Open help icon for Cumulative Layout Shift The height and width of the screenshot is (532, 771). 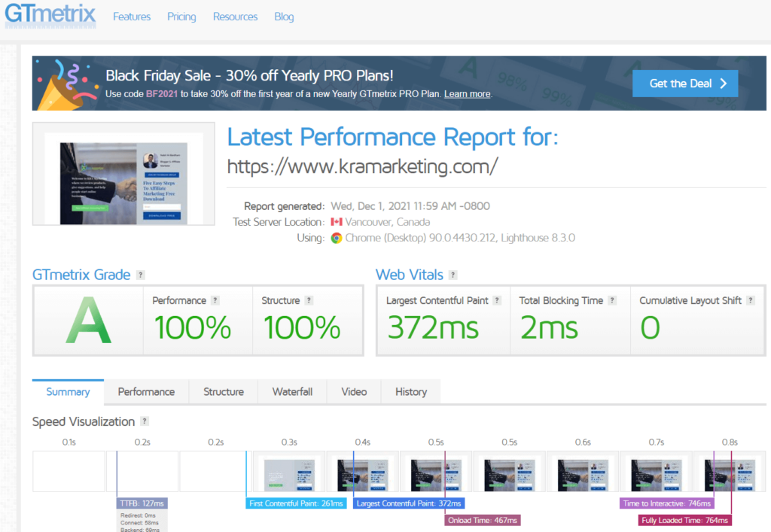click(x=751, y=300)
